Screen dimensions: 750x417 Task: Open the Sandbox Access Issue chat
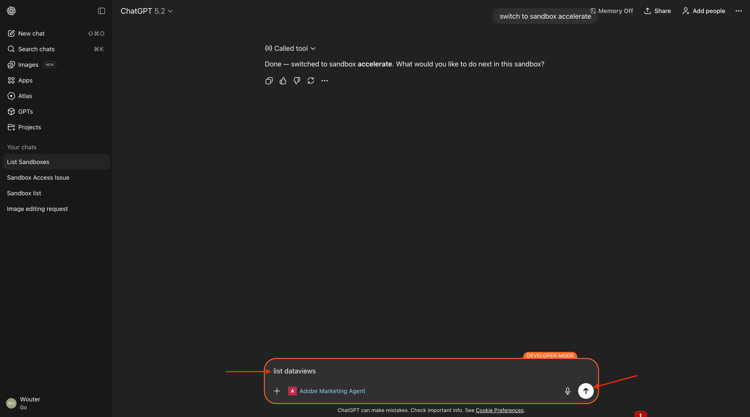[56, 177]
